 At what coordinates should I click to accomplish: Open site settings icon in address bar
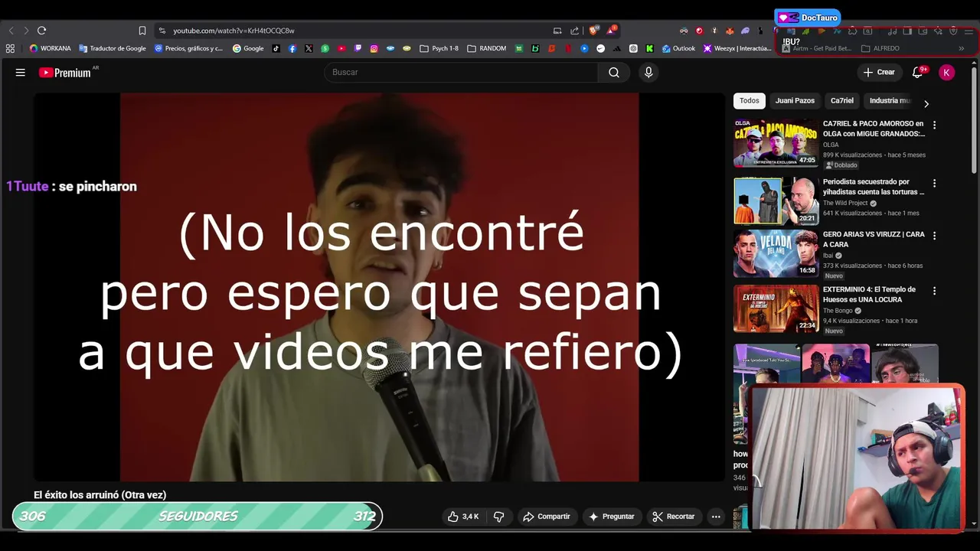162,31
